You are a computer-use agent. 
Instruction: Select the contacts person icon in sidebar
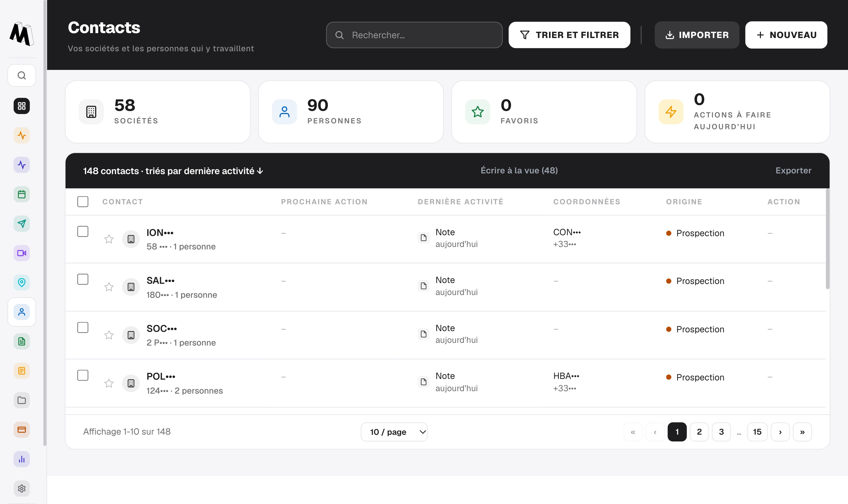point(22,312)
